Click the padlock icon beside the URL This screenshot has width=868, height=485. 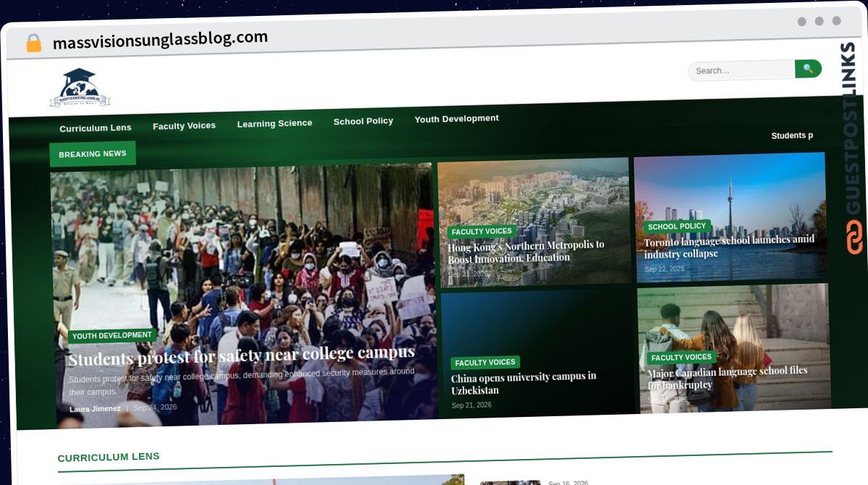(33, 43)
